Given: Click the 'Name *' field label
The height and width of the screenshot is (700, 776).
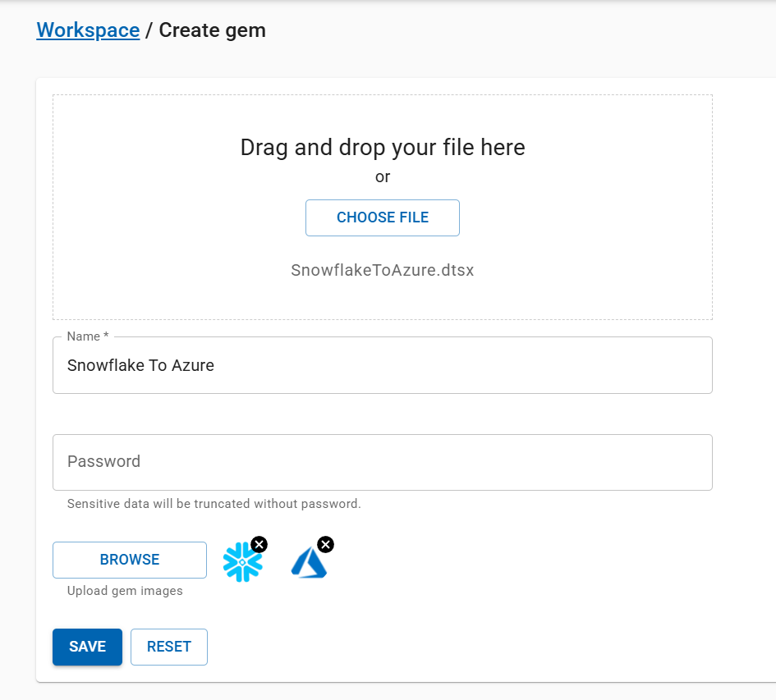Looking at the screenshot, I should tap(88, 336).
